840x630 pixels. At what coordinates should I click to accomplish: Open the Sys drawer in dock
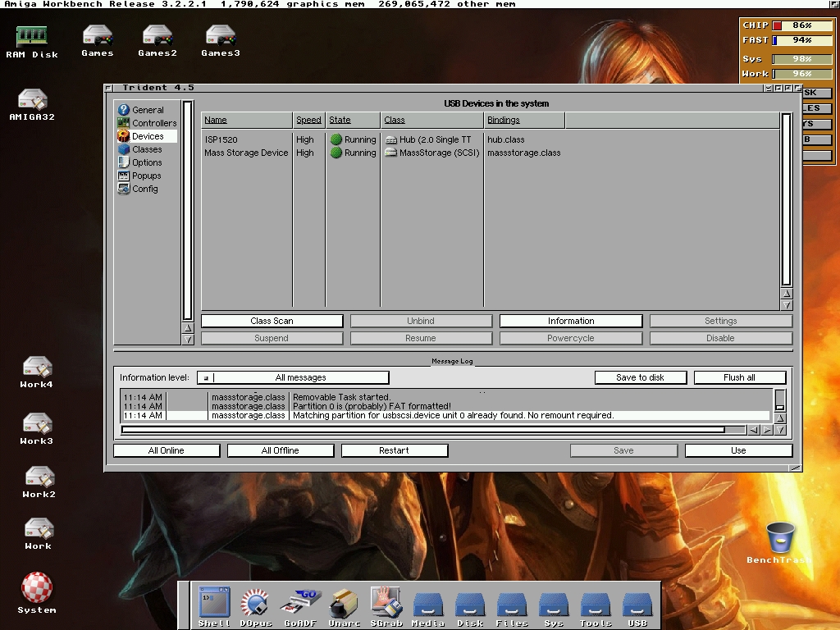pyautogui.click(x=554, y=609)
